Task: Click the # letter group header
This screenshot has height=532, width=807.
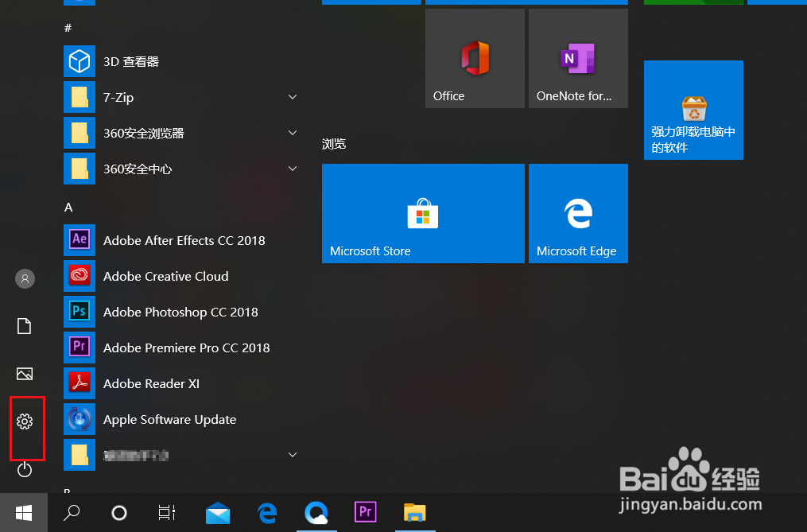Action: (x=68, y=28)
